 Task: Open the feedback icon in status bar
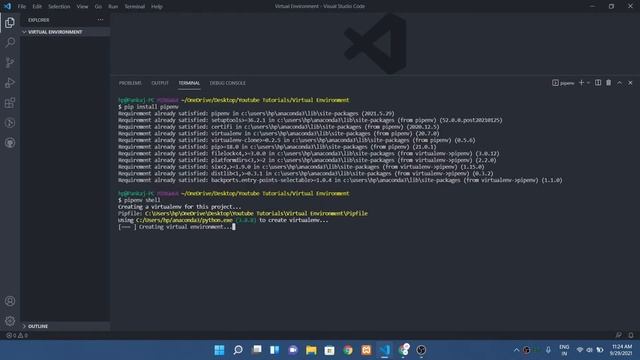click(x=619, y=335)
